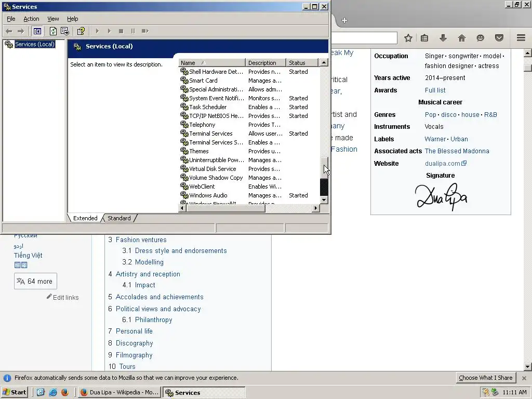Click the Pocket icon in Firefox
Screen dimensions: 532x399
coord(499,38)
